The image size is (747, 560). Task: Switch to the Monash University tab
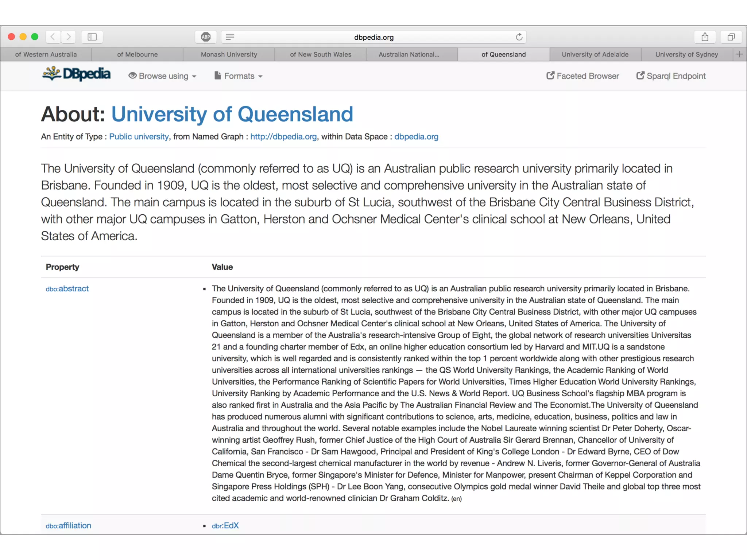(229, 54)
